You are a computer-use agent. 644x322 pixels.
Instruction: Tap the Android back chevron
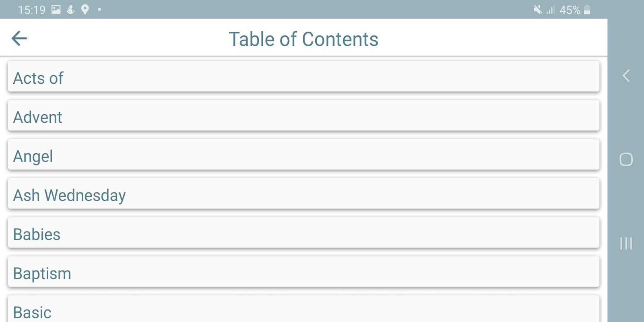(626, 76)
